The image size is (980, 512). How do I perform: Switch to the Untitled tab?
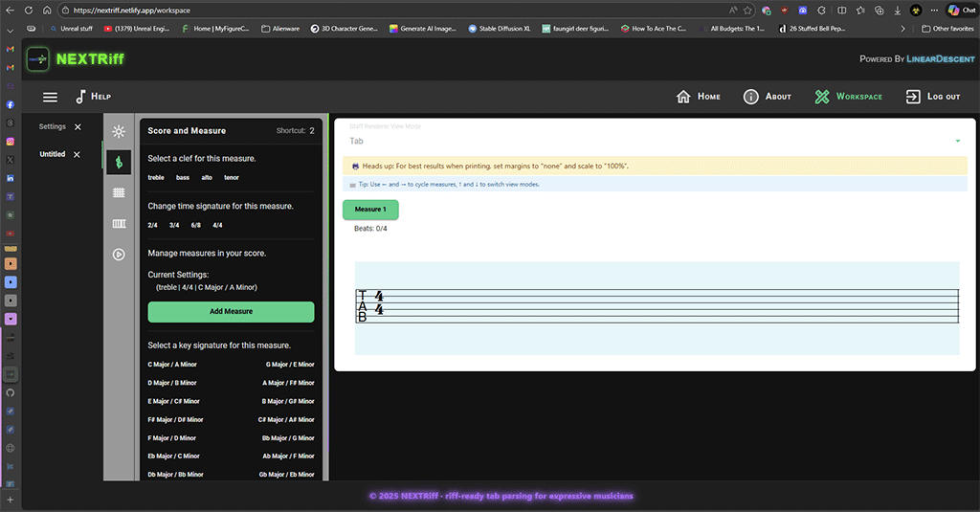pos(52,154)
